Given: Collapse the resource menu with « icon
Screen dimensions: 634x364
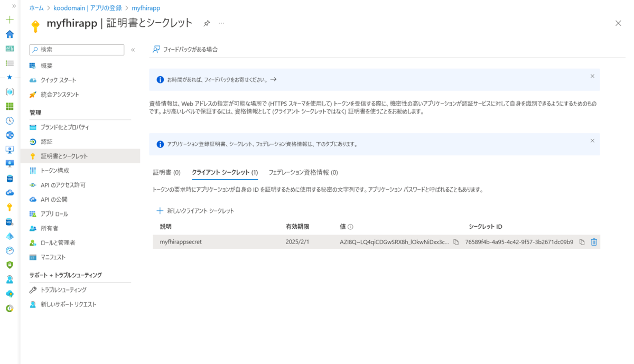Looking at the screenshot, I should pos(133,50).
